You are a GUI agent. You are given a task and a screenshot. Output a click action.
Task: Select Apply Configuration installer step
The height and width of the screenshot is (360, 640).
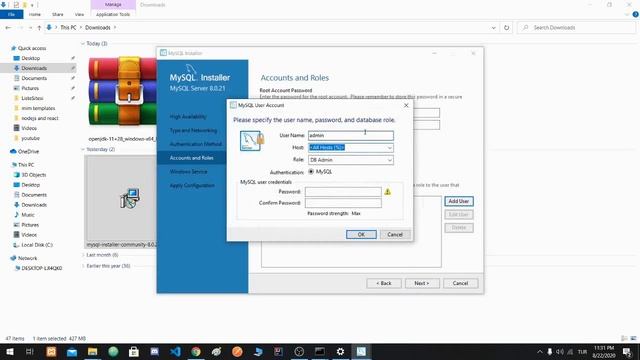[192, 186]
